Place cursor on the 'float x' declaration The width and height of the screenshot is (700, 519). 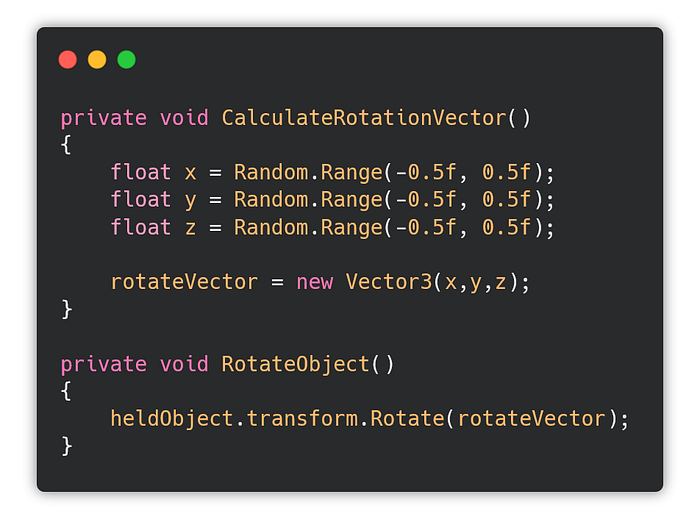(x=154, y=172)
